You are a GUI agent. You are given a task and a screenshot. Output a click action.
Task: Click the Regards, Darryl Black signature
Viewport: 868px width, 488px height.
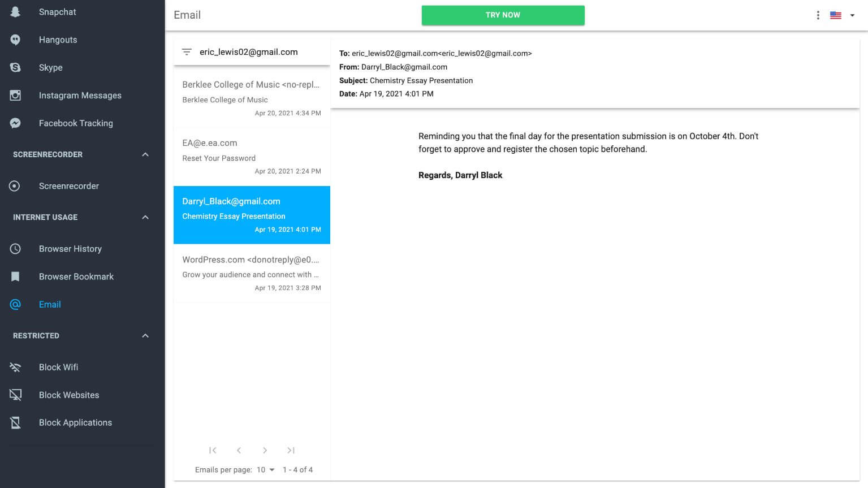pos(460,175)
